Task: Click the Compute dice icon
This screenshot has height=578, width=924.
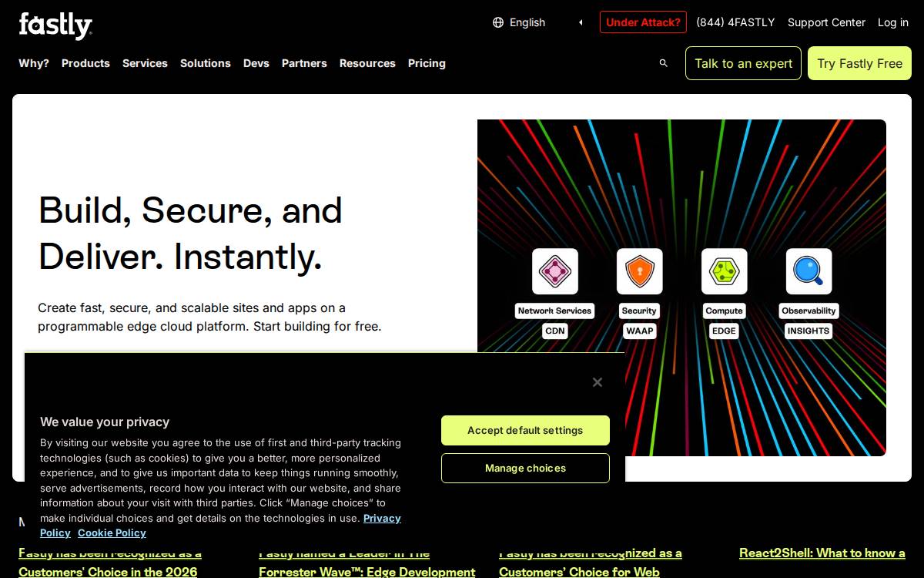Action: (x=725, y=271)
